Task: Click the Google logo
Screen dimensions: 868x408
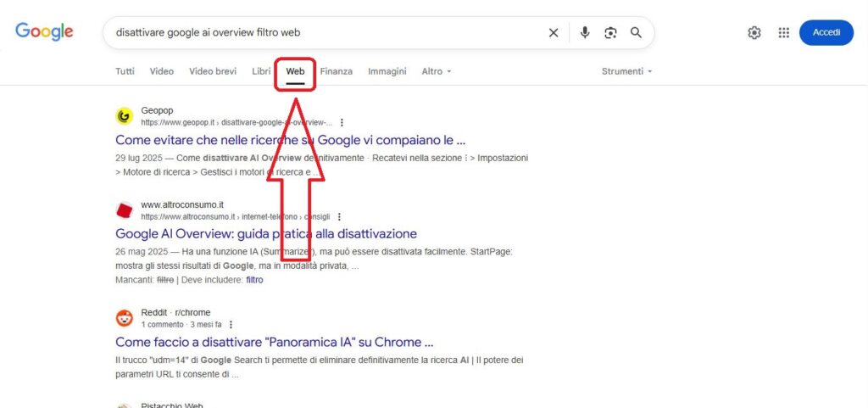Action: coord(44,32)
